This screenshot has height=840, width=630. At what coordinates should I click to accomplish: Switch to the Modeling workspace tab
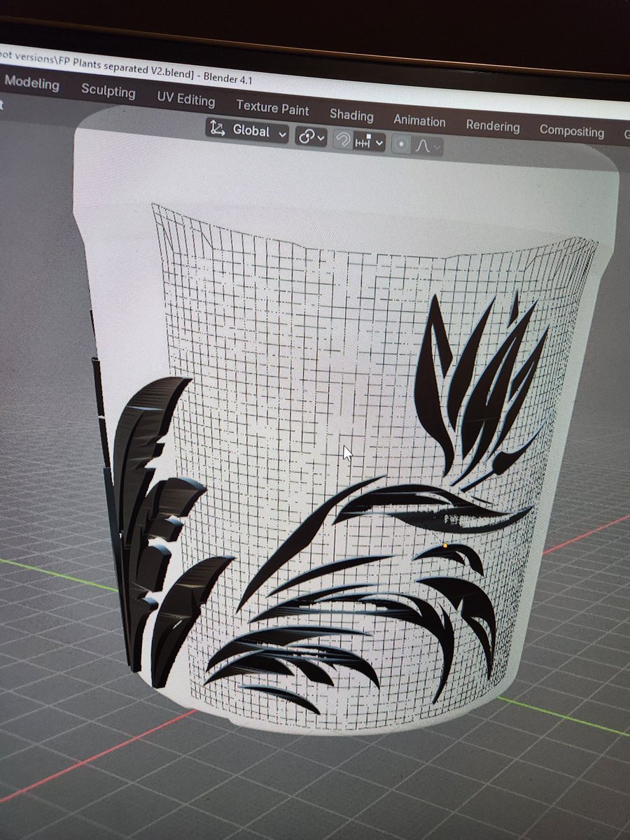click(32, 83)
